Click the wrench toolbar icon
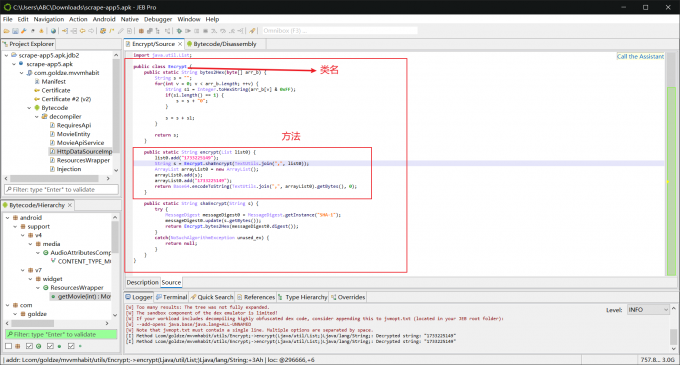The height and width of the screenshot is (365, 680). click(24, 31)
